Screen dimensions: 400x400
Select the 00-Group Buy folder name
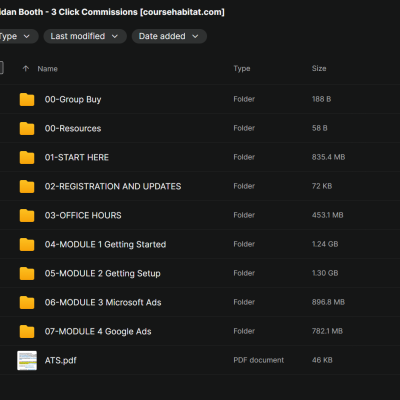pos(73,99)
